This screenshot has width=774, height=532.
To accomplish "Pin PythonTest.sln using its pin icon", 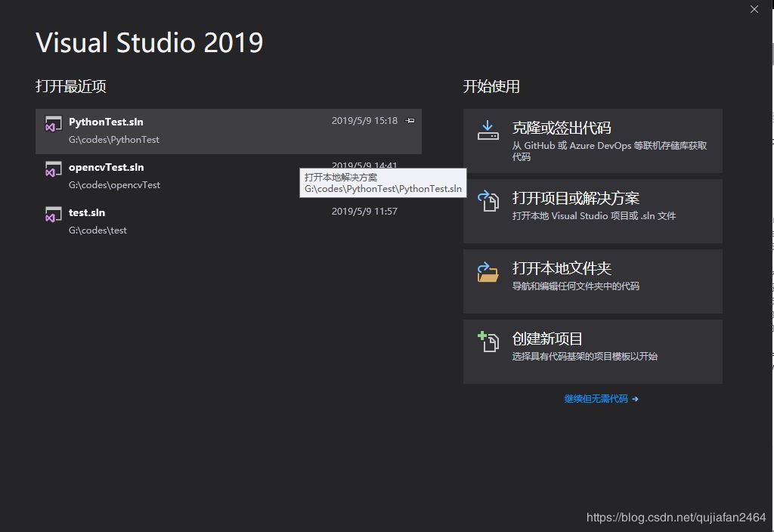I will [410, 120].
